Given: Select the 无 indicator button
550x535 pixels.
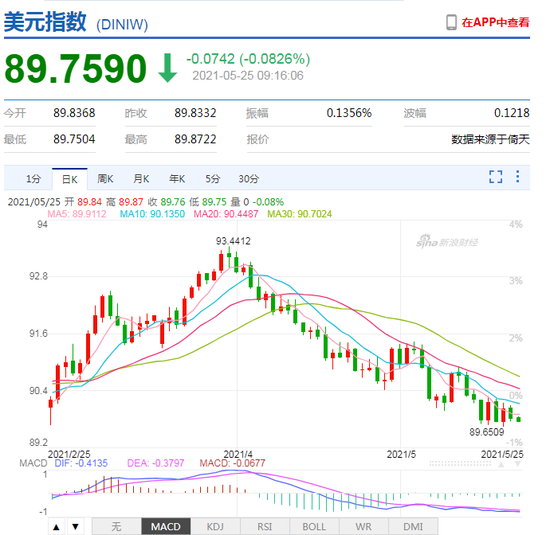Looking at the screenshot, I should click(x=116, y=527).
